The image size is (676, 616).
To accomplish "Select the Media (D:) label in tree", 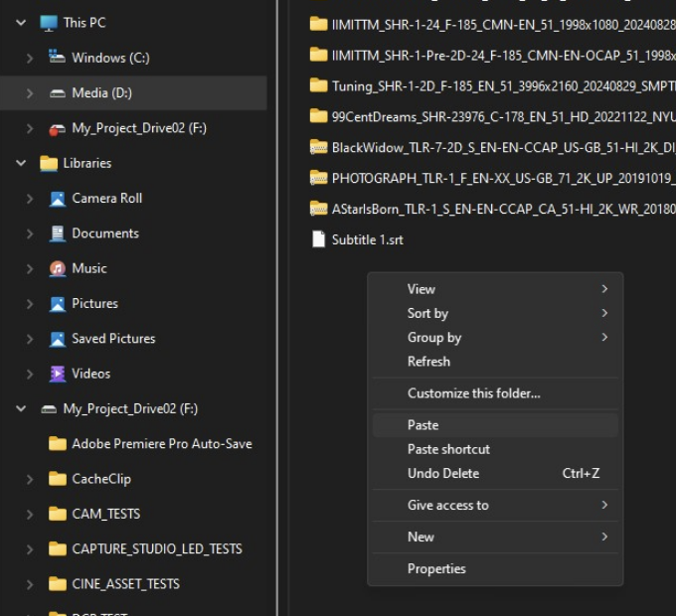I will coord(101,93).
